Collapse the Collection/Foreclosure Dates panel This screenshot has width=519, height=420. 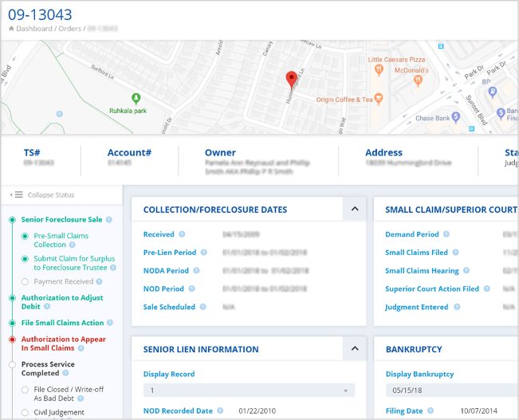click(354, 210)
